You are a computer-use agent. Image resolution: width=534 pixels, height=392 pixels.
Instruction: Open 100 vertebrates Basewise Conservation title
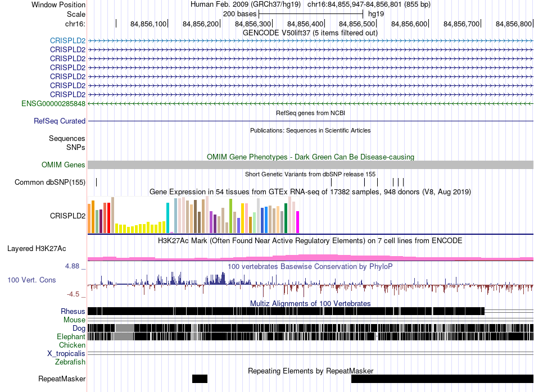click(310, 266)
